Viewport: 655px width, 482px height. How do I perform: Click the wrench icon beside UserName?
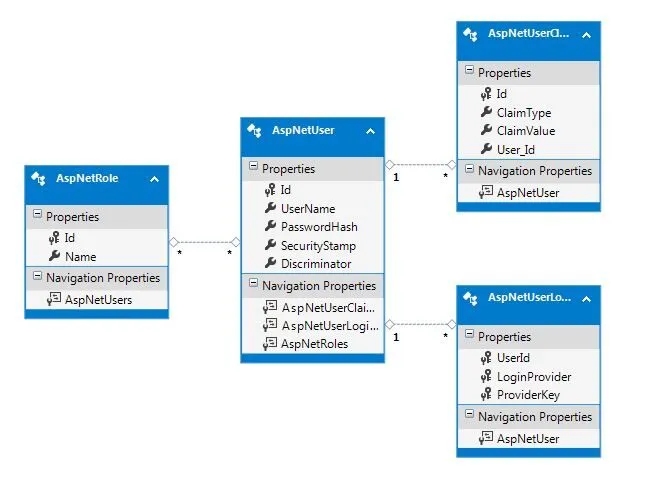click(x=271, y=208)
